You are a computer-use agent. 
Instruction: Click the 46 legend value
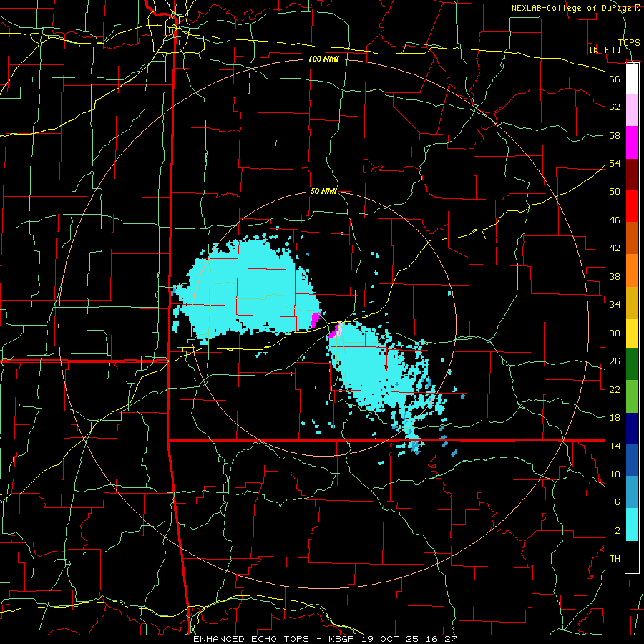pyautogui.click(x=615, y=220)
